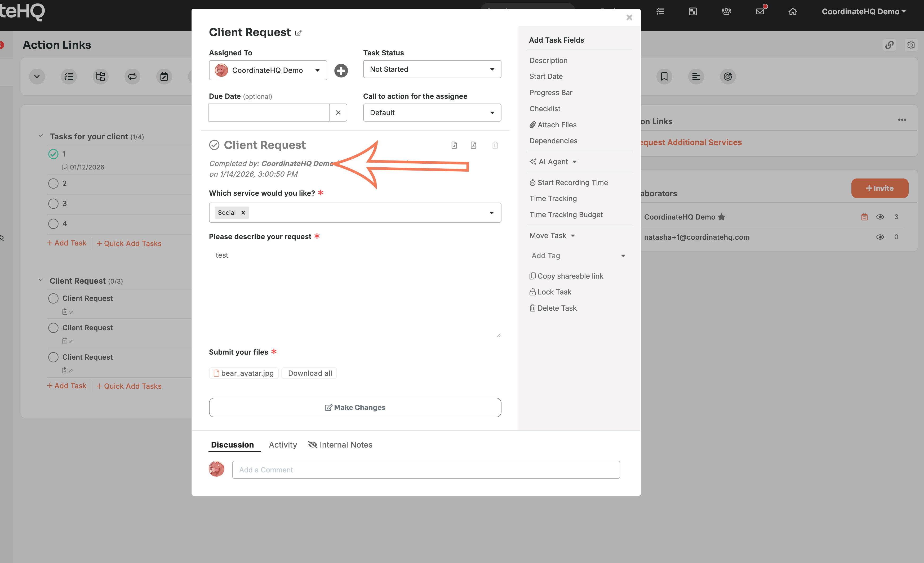Click the checklist toolbar icon
Viewport: 924px width, 563px height.
[x=69, y=77]
